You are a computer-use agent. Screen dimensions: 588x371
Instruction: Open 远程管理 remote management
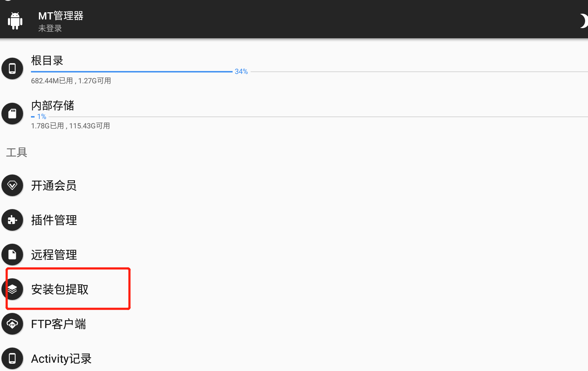point(54,255)
